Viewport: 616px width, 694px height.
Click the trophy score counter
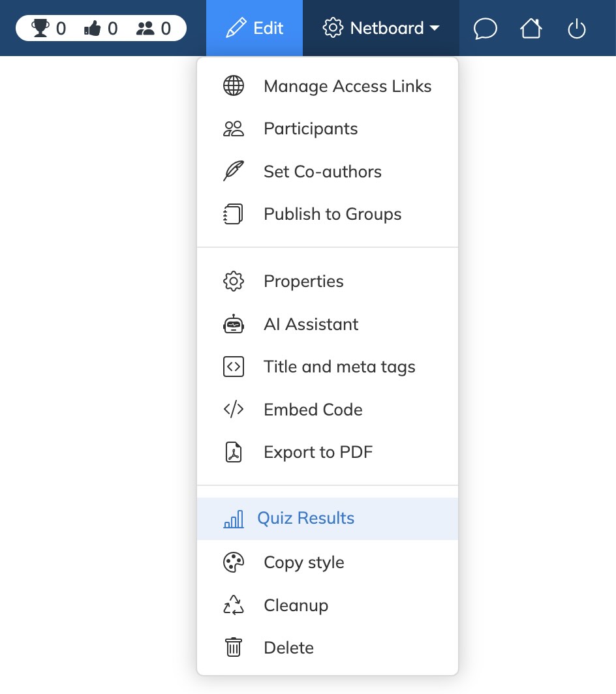[x=48, y=28]
